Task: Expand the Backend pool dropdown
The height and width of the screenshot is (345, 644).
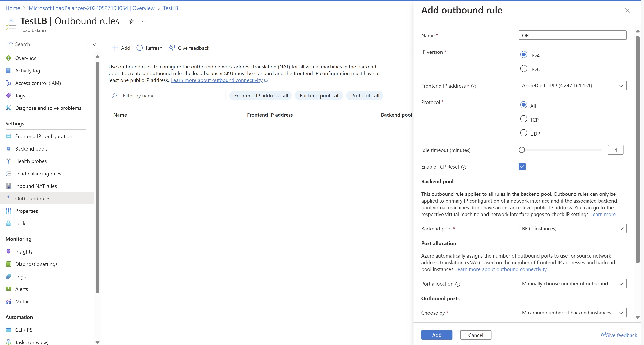Action: click(572, 228)
